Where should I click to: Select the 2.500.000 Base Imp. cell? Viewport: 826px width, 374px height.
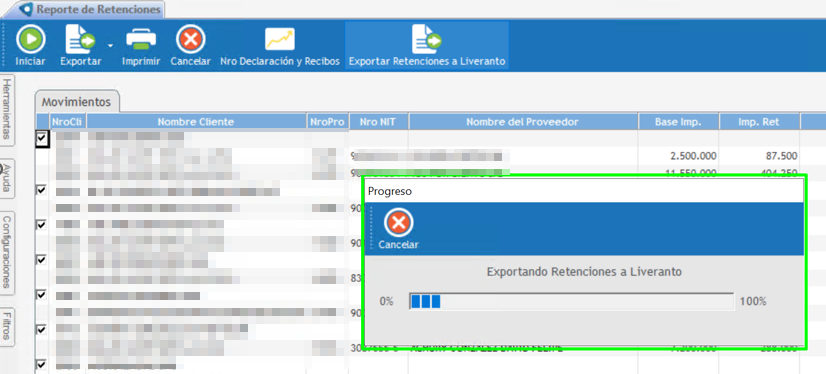[678, 156]
